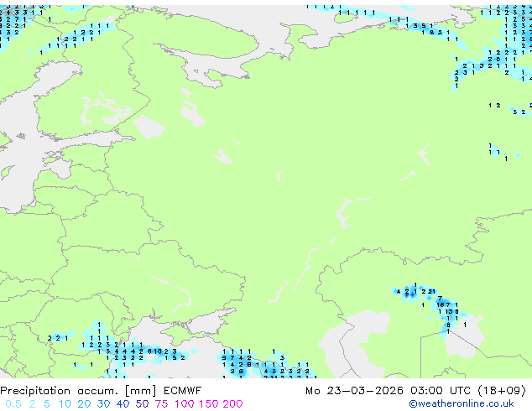This screenshot has width=532, height=411.
Task: Select the 100 legend value
Action: [x=185, y=404]
